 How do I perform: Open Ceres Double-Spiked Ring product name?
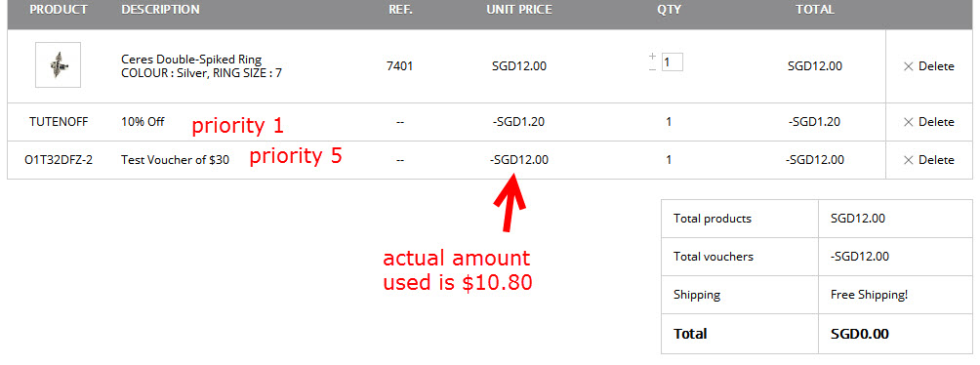point(191,60)
